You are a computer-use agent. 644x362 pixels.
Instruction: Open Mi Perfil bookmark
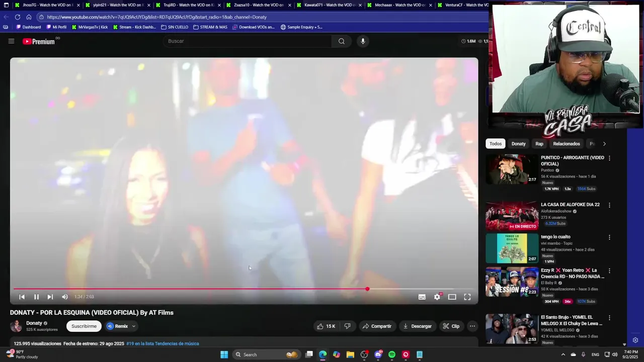tap(56, 27)
